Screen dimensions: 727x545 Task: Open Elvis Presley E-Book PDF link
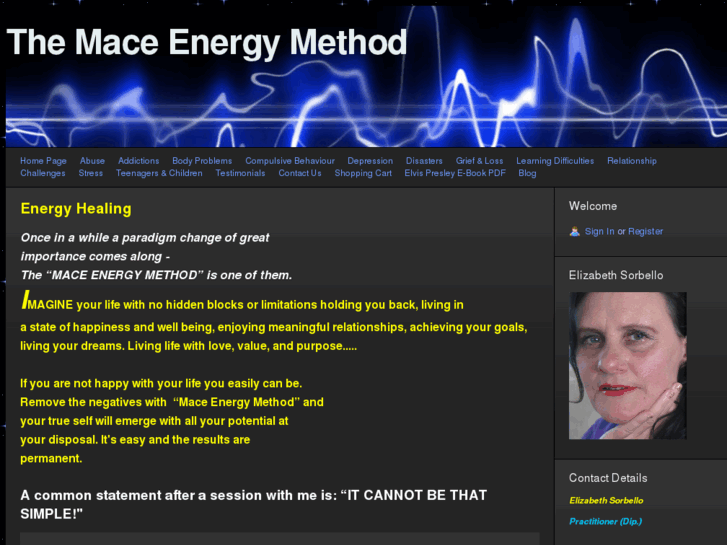[x=455, y=173]
